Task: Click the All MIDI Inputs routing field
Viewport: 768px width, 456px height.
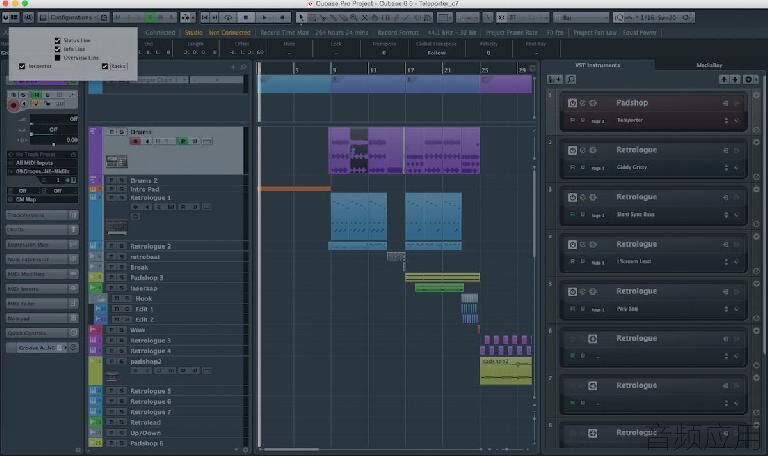Action: 42,163
